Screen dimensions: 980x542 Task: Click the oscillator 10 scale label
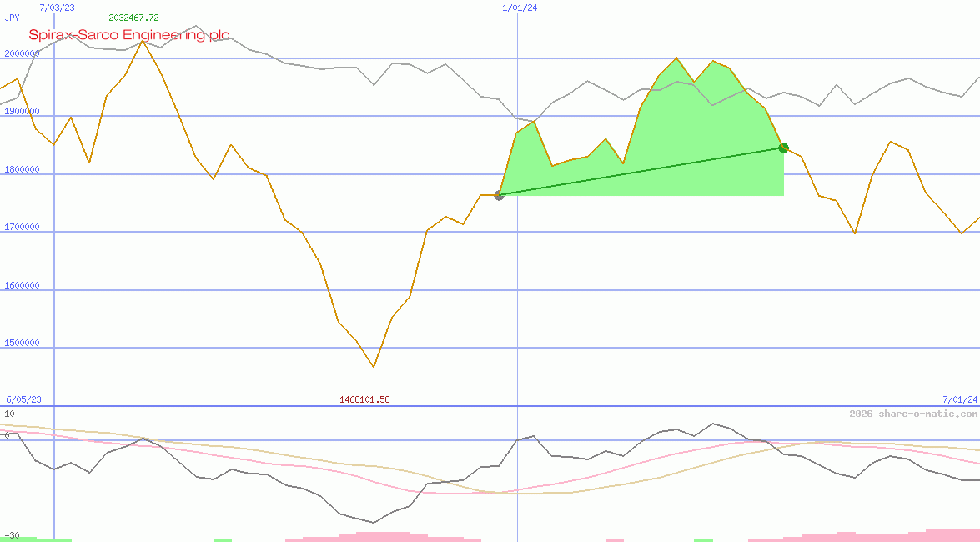[x=9, y=414]
